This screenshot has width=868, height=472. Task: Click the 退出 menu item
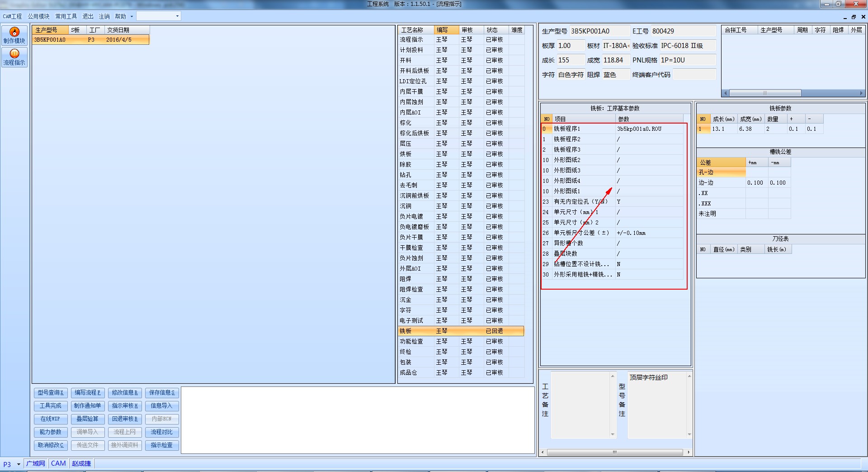pyautogui.click(x=88, y=16)
